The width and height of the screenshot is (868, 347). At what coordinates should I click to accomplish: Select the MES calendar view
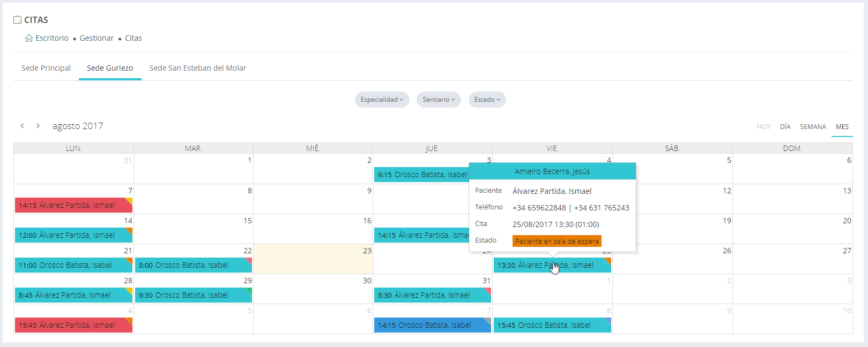point(842,127)
